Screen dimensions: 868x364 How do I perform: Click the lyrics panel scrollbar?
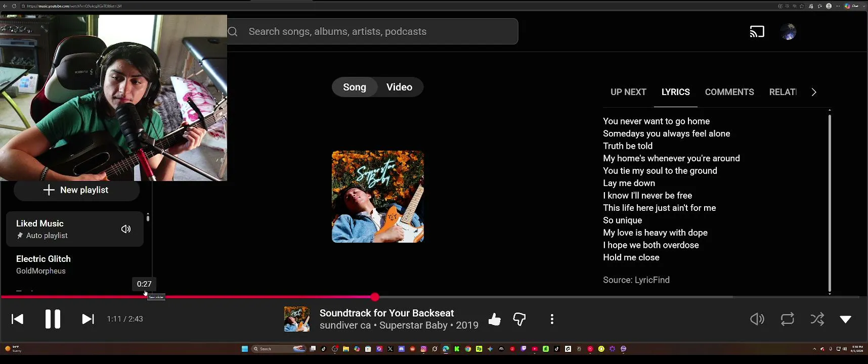830,202
